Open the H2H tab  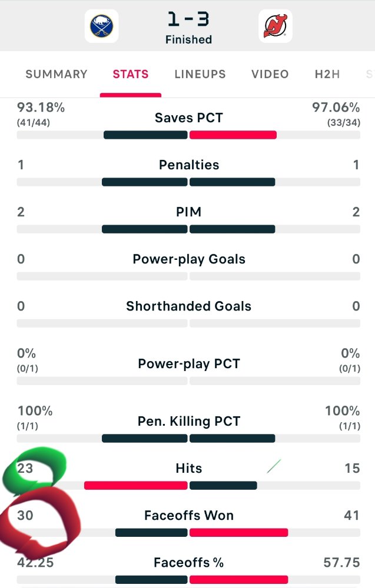(327, 74)
